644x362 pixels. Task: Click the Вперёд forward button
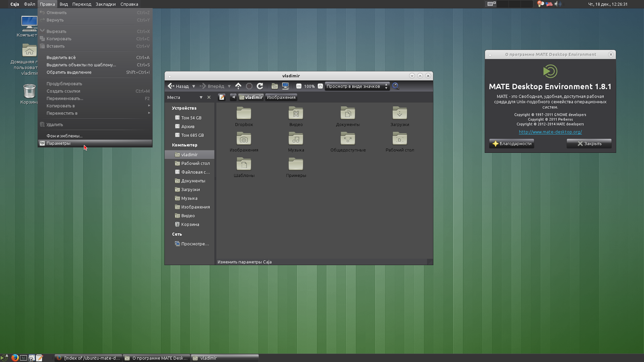pyautogui.click(x=212, y=86)
